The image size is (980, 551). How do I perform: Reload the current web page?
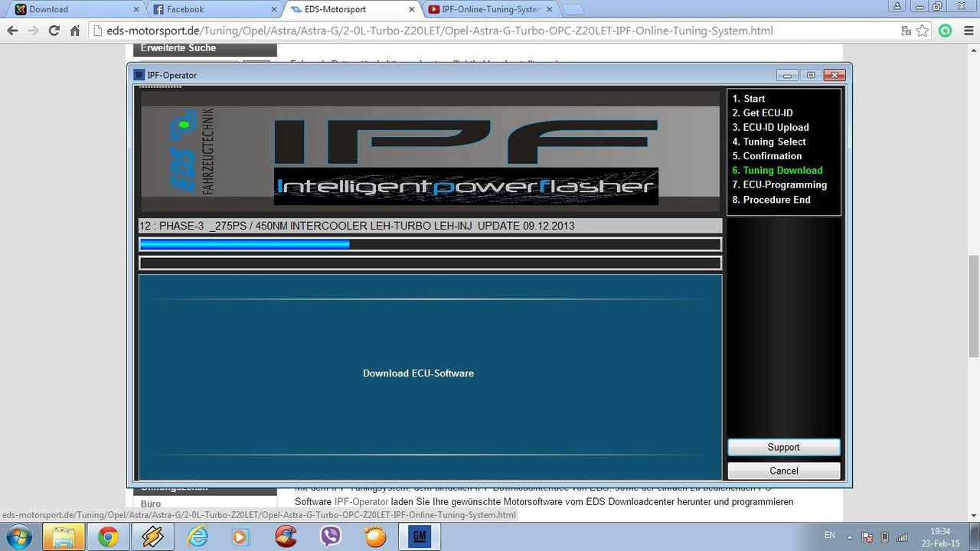54,31
